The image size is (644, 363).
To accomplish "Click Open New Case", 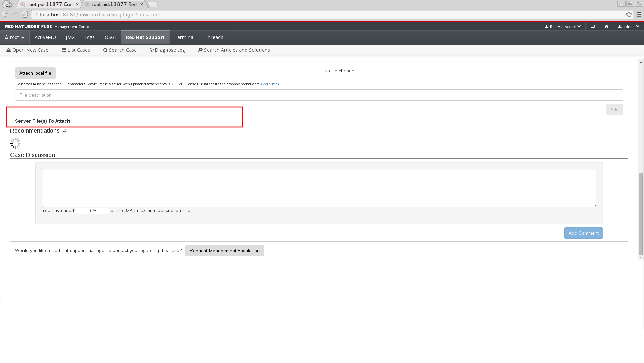I will pyautogui.click(x=28, y=50).
